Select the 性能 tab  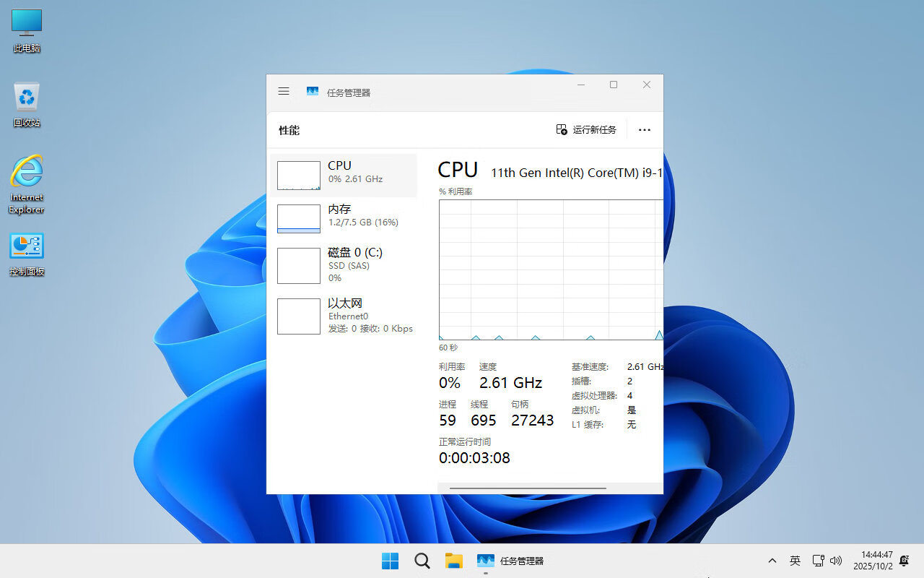289,130
